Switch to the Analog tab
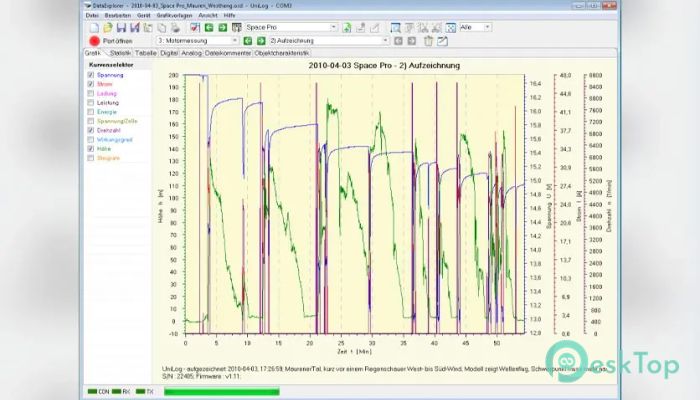 (x=192, y=53)
